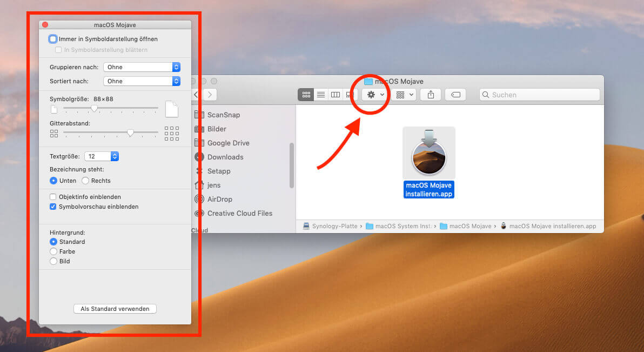The height and width of the screenshot is (352, 644).
Task: Click the Symbolgröße slider handle
Action: point(95,108)
